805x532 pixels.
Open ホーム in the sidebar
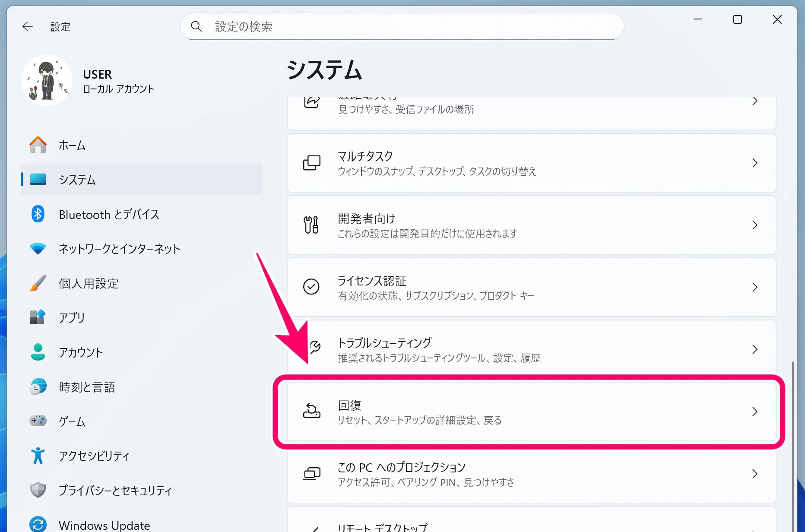142,145
